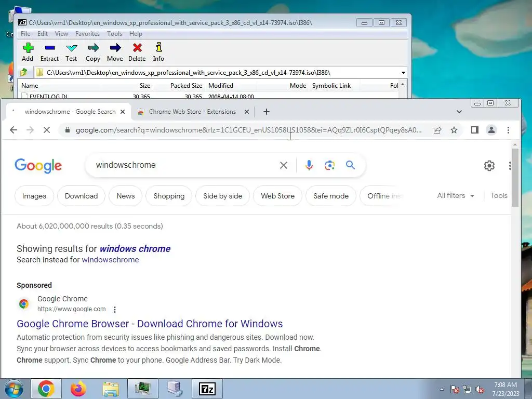The height and width of the screenshot is (399, 532).
Task: View site information lock icon
Action: [x=67, y=130]
